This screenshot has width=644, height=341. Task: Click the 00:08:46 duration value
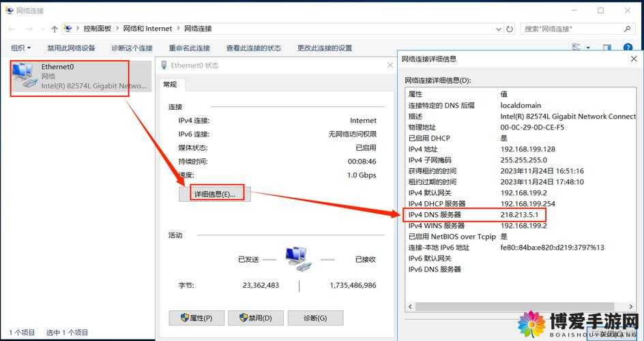362,162
